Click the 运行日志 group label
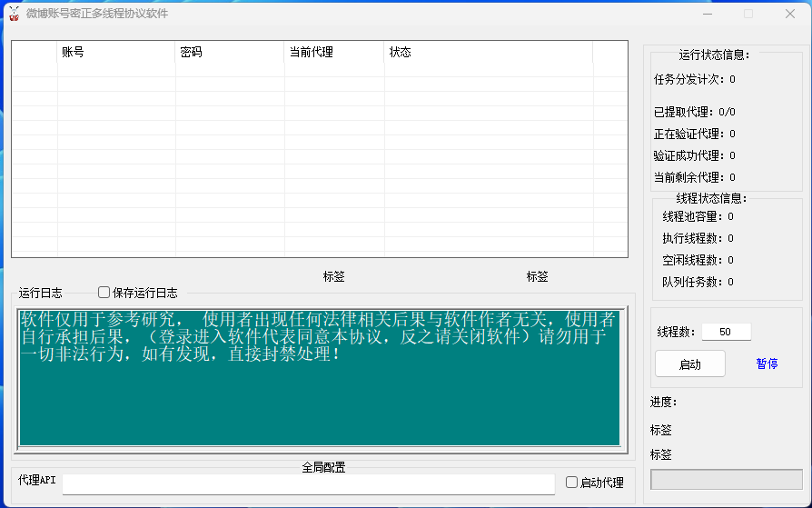This screenshot has height=508, width=812. click(40, 293)
